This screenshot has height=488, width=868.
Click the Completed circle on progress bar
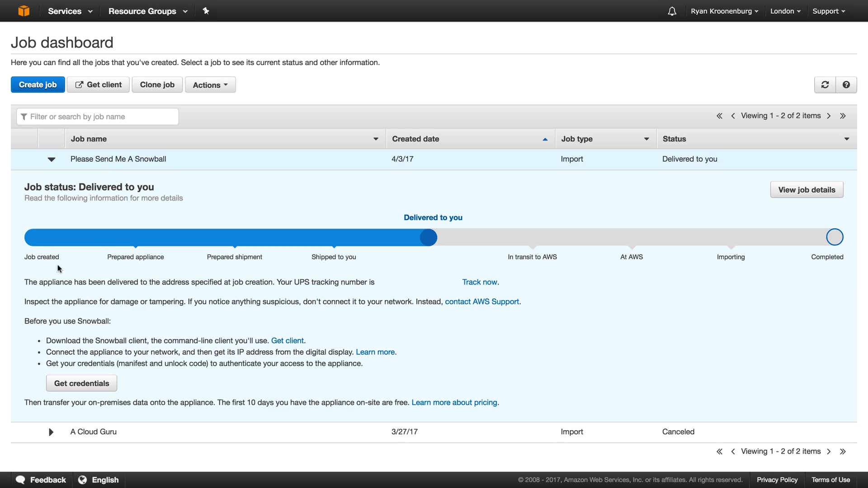click(x=835, y=237)
